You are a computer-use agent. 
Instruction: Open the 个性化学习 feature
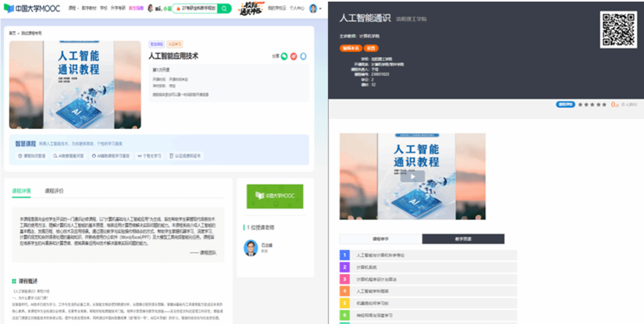pyautogui.click(x=149, y=156)
